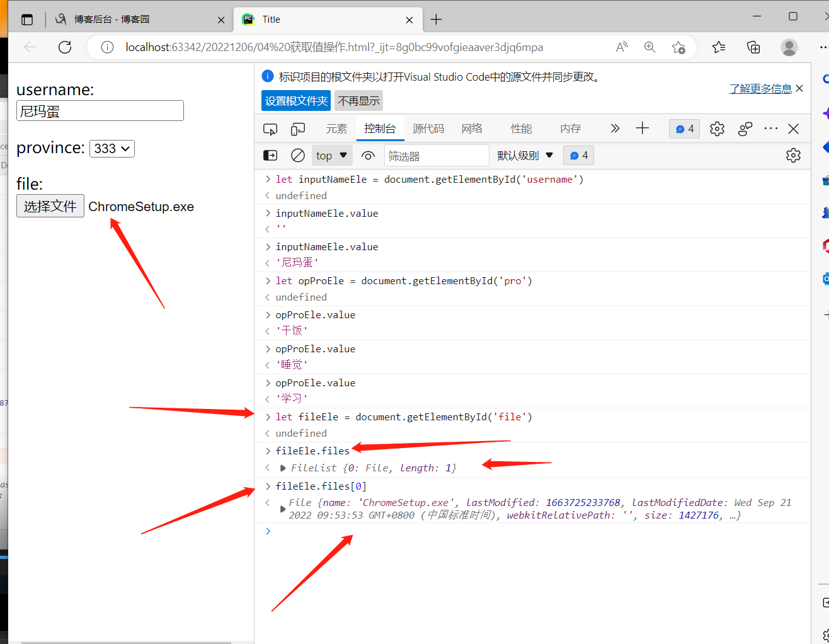This screenshot has width=829, height=644.
Task: Click the '尼玛蛋' console output
Action: point(297,262)
